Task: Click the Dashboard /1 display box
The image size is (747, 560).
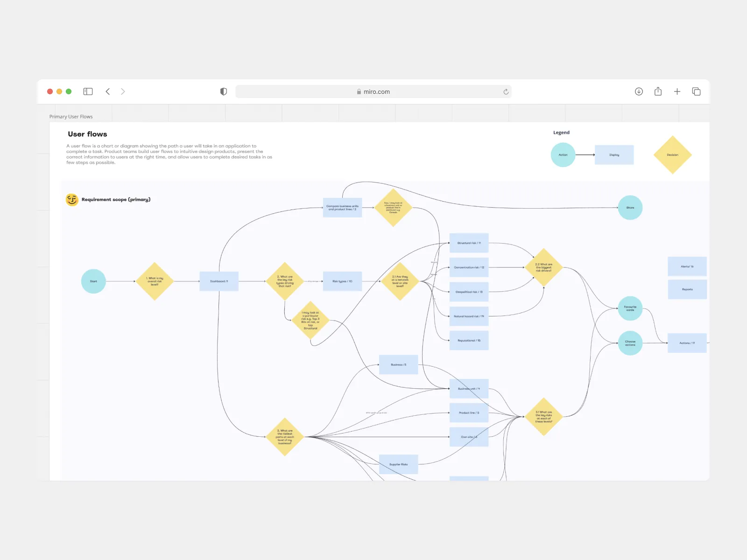Action: pos(219,281)
